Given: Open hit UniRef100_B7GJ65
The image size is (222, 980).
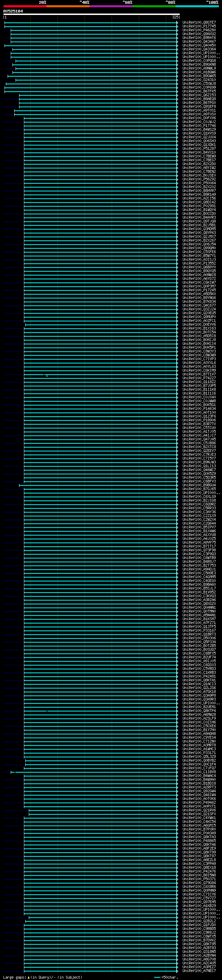Looking at the screenshot, I should point(199,489).
